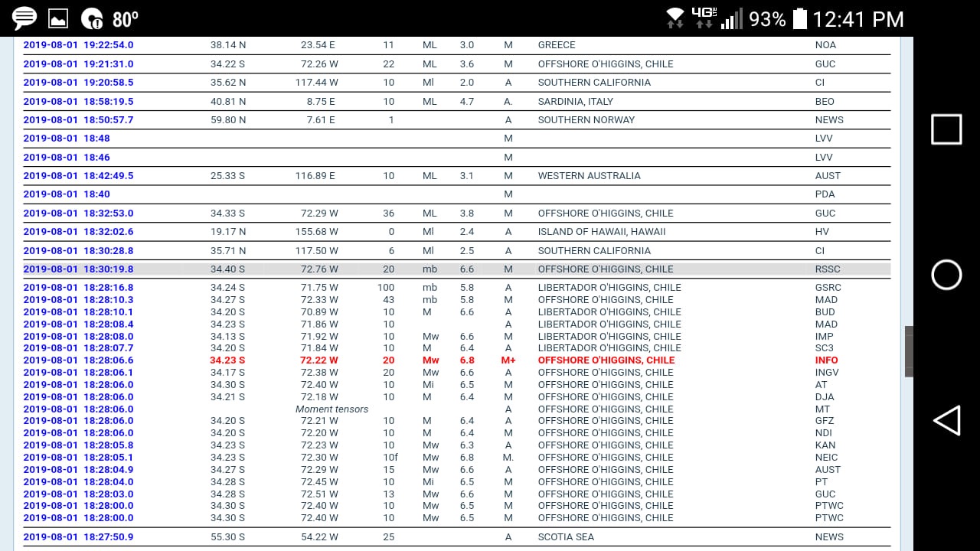The height and width of the screenshot is (551, 980).
Task: Open the 2019-08-01 19:21:31.0 event link
Action: tap(78, 64)
